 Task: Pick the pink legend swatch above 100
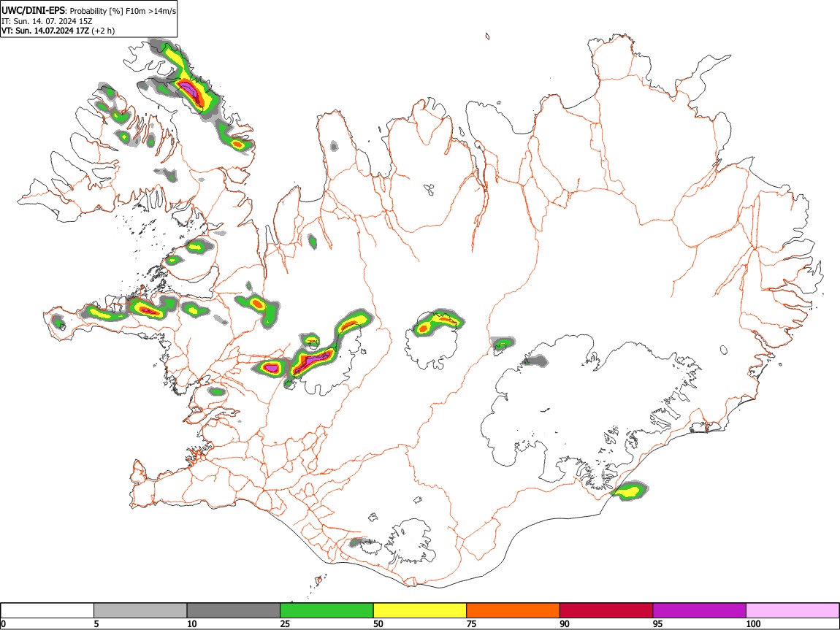coord(793,611)
